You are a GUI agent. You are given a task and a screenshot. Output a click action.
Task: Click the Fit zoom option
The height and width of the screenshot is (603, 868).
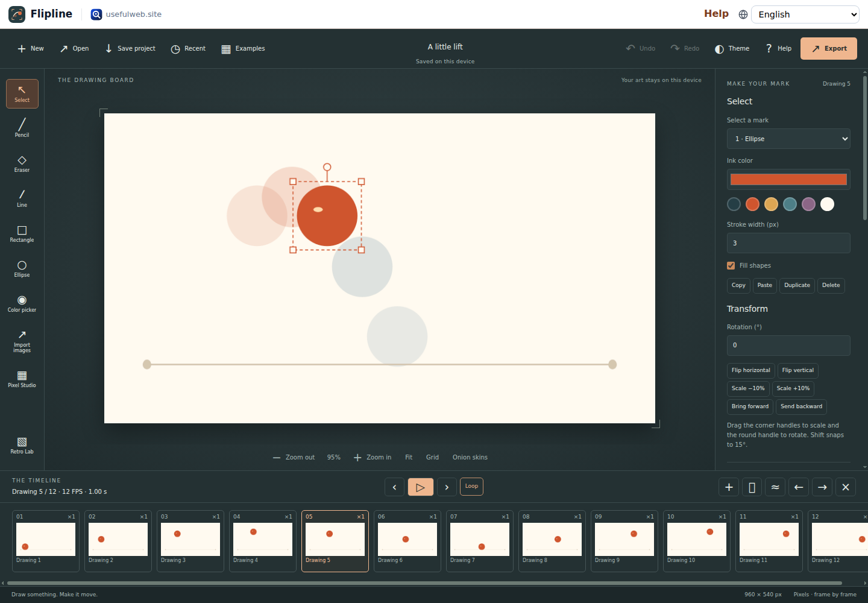(x=409, y=458)
